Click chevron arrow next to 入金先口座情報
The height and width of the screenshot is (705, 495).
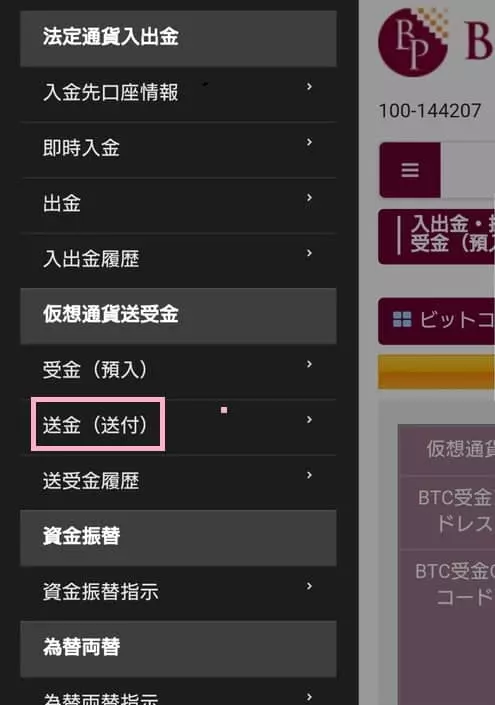[309, 87]
